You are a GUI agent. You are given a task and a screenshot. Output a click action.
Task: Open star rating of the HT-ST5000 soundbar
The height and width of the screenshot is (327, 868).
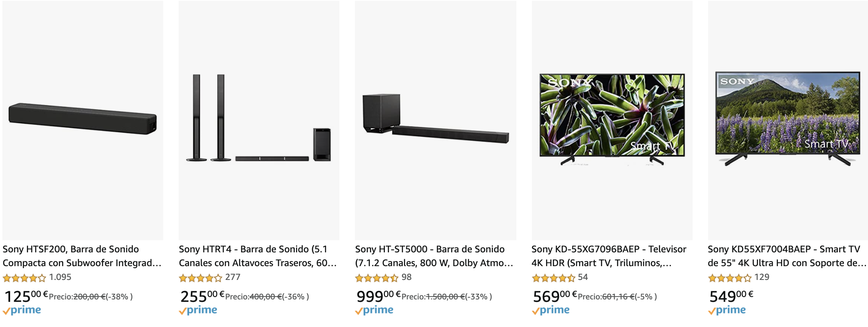[377, 278]
